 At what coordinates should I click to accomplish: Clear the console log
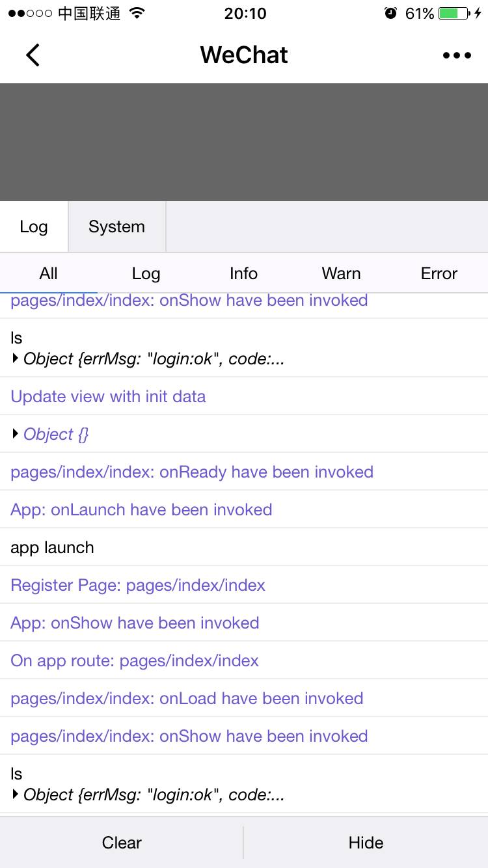click(x=122, y=843)
